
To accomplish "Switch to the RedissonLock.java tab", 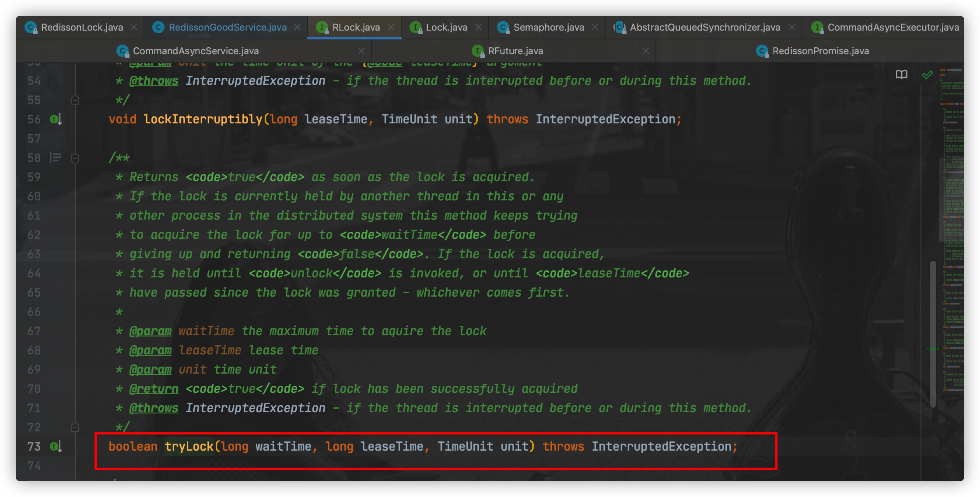I will point(82,28).
